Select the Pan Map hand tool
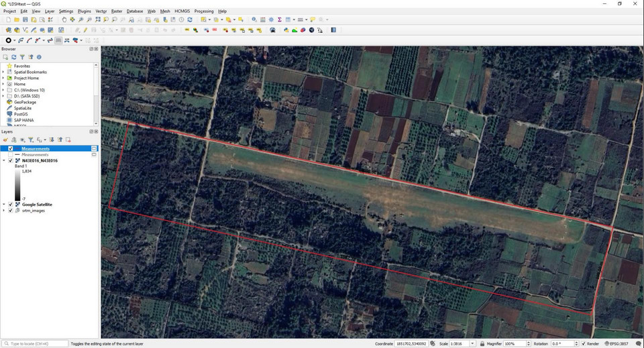Viewport: 644px width, 348px height. (64, 19)
